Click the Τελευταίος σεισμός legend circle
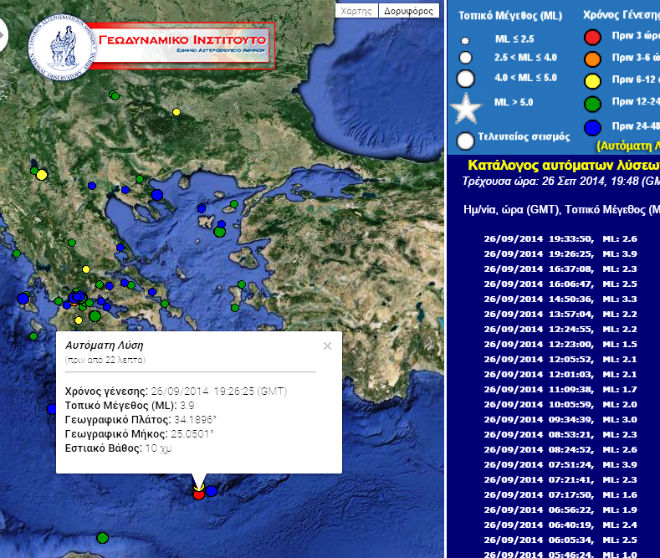Viewport: 660px width, 558px height. [465, 140]
